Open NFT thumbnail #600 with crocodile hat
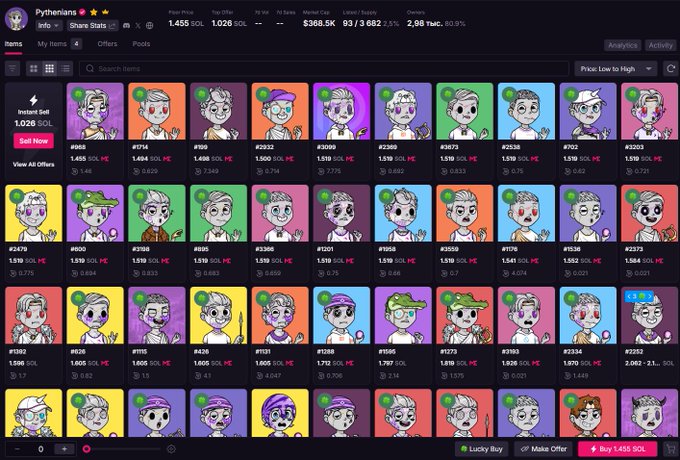Screen dimensions: 680x460 click(95, 213)
